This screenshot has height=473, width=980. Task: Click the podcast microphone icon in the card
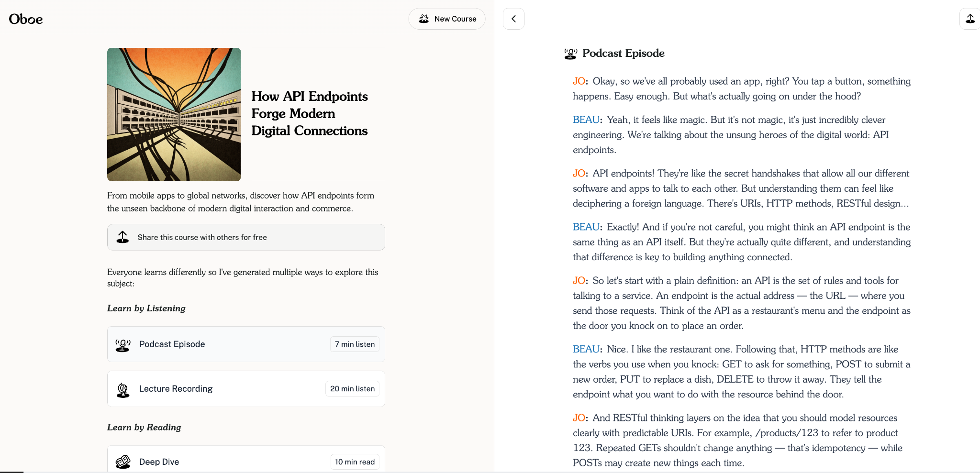click(x=123, y=345)
